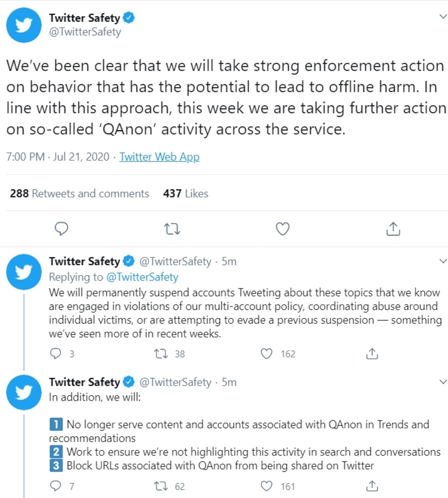
Task: Retweet the main Twitter Safety tweet
Action: [x=172, y=229]
